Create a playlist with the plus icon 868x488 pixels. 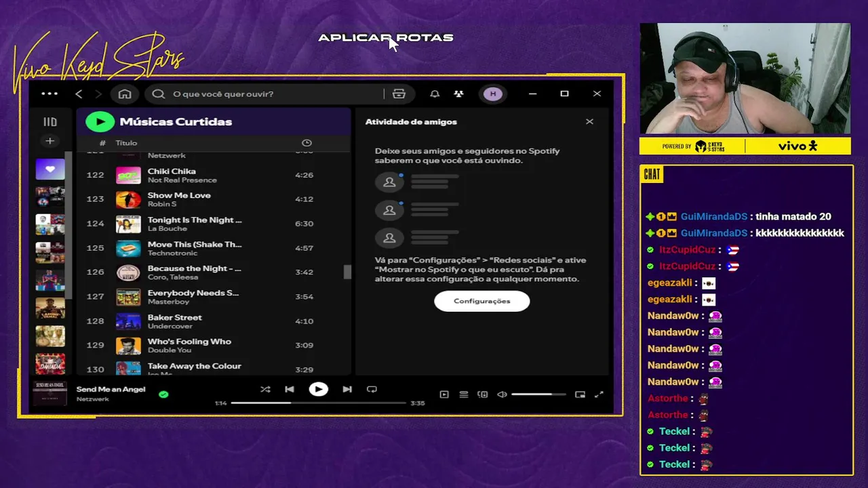coord(50,141)
